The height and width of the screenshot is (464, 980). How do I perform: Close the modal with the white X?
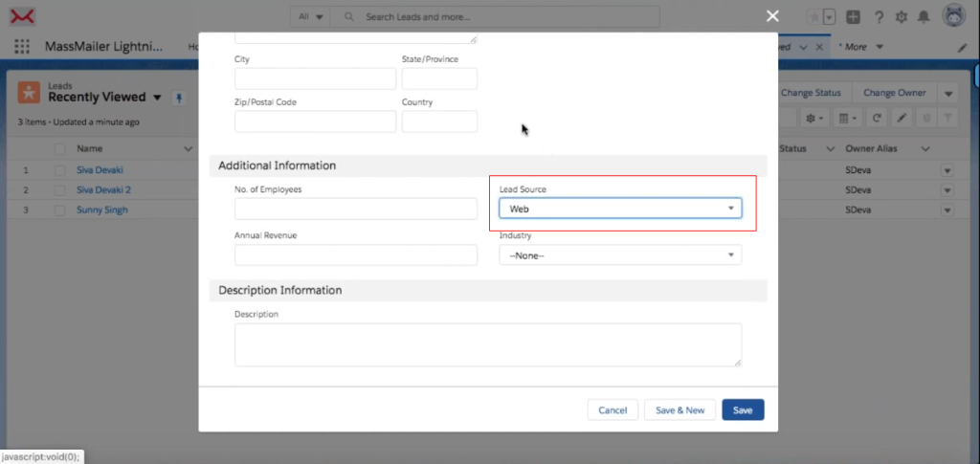click(772, 16)
